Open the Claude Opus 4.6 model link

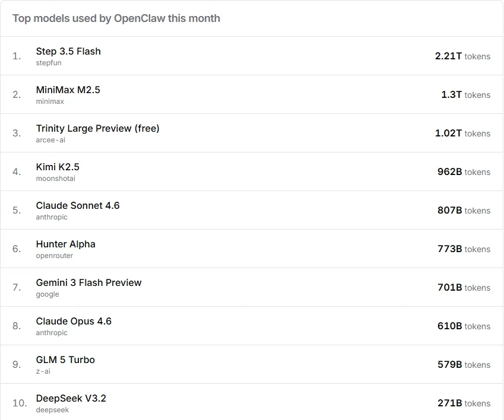tap(74, 321)
